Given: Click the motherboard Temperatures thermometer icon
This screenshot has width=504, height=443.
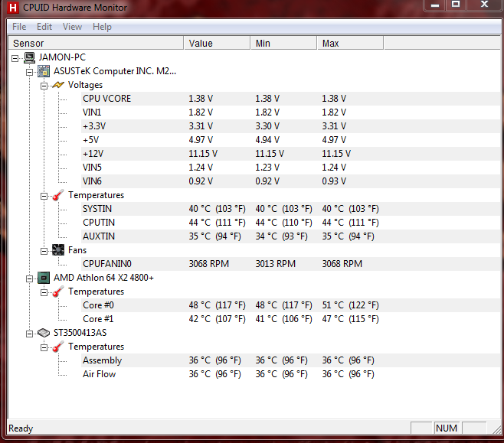Looking at the screenshot, I should pyautogui.click(x=58, y=195).
